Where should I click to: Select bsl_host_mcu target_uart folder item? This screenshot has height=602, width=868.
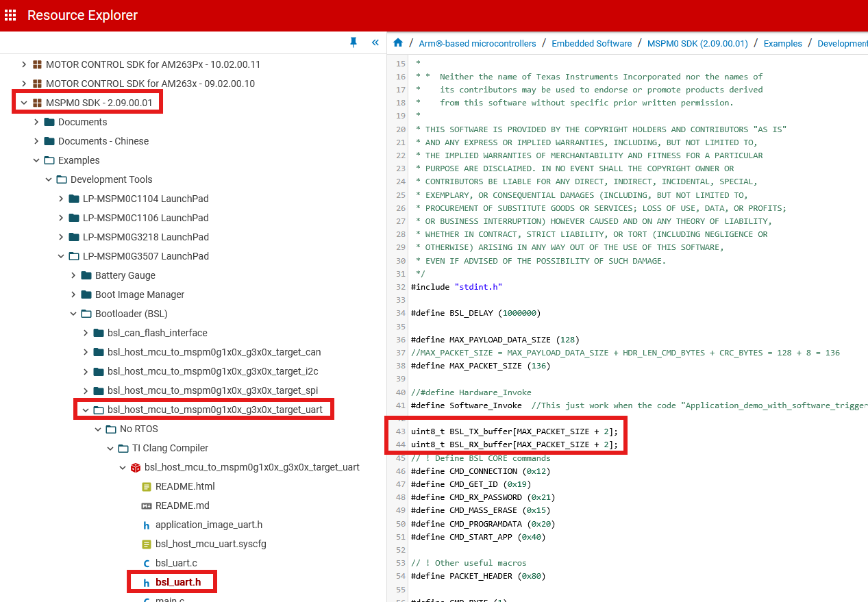(x=215, y=410)
